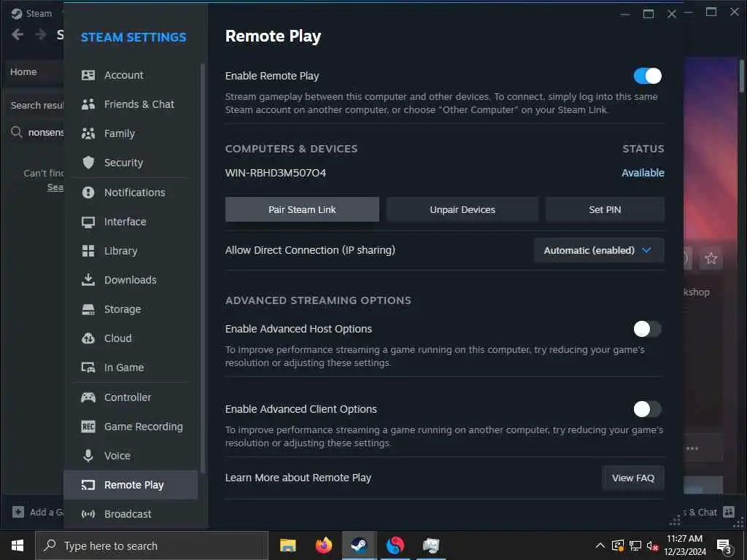This screenshot has height=560, width=747.
Task: Open File Explorer from the taskbar
Action: coord(287,545)
